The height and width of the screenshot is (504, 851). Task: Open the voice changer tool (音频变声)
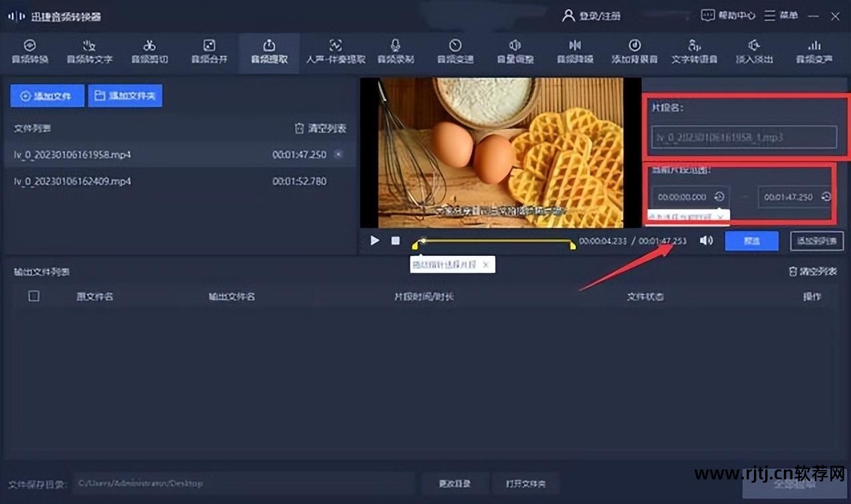[814, 51]
